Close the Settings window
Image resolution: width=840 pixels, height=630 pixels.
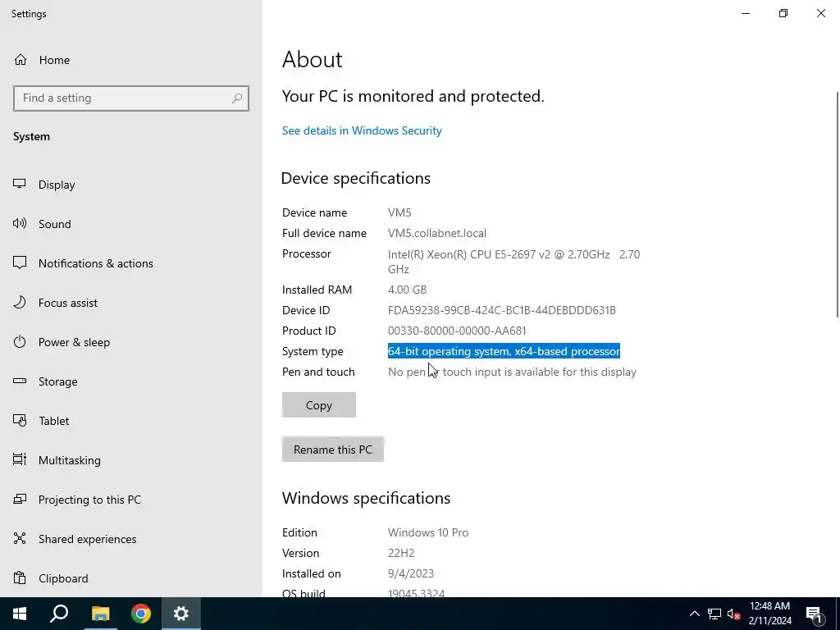820,13
